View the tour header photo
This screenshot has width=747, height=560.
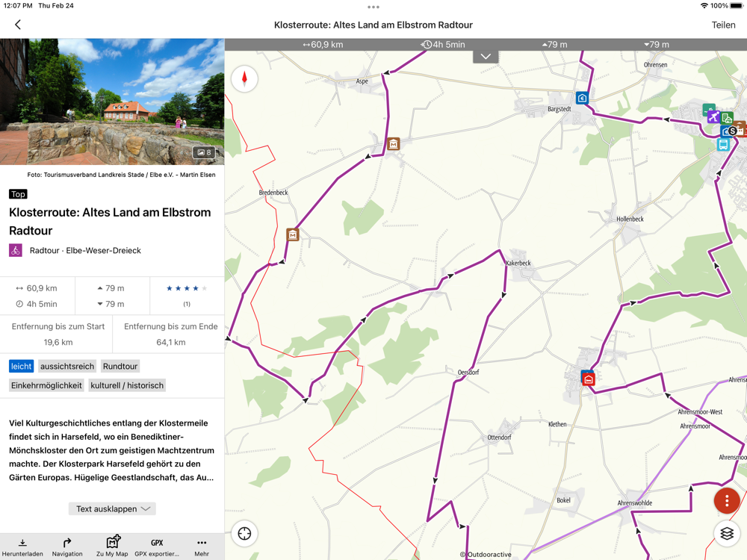(112, 102)
